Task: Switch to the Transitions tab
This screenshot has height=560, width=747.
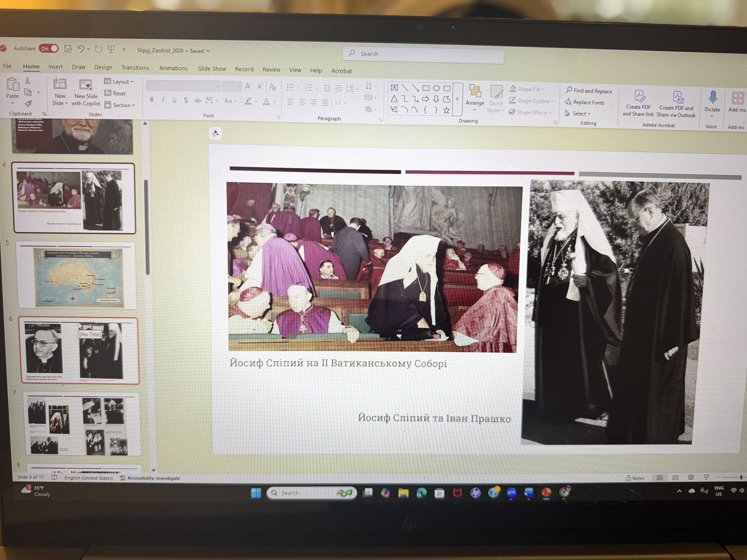Action: 135,68
